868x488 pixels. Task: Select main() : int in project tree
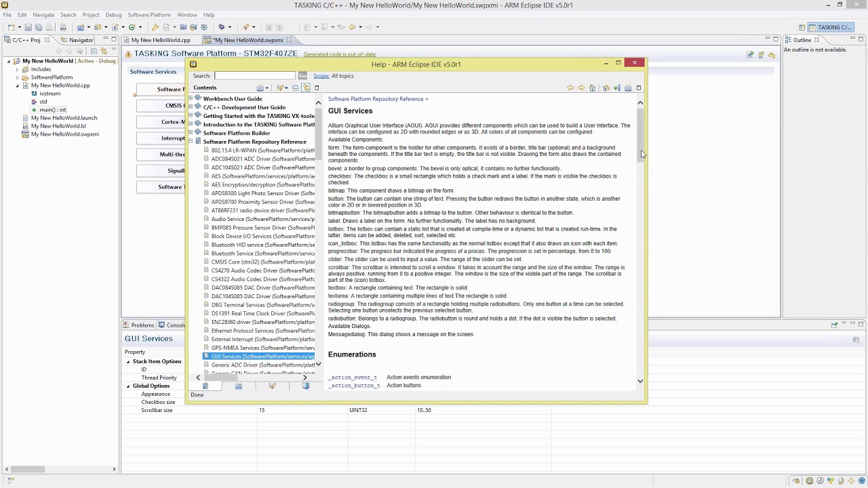pos(50,110)
